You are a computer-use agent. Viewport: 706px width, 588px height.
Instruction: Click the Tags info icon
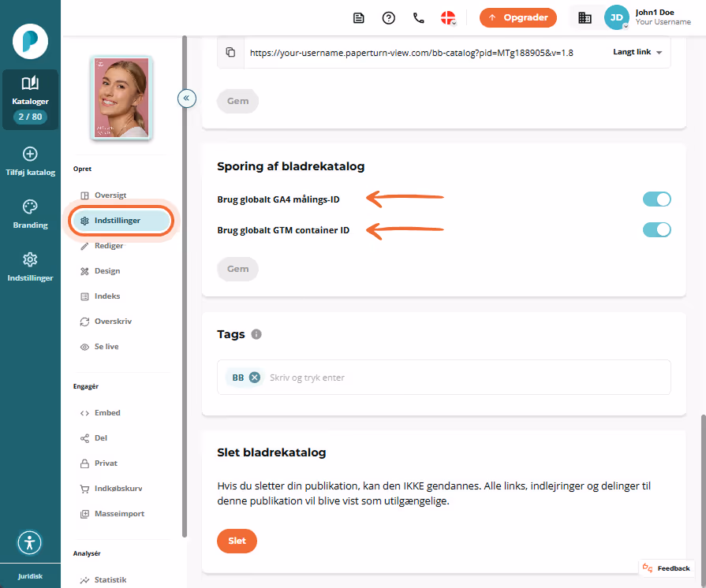tap(256, 334)
